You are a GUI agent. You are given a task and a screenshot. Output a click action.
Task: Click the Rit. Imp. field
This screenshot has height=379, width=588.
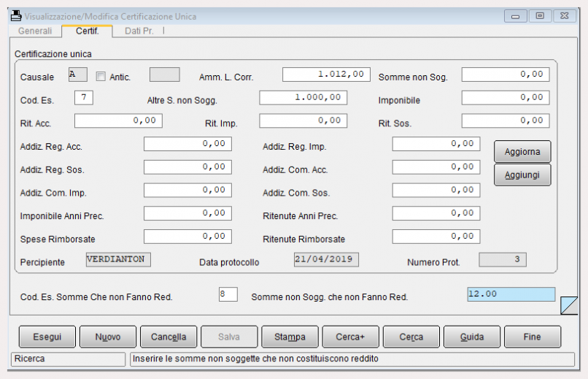[x=303, y=120]
